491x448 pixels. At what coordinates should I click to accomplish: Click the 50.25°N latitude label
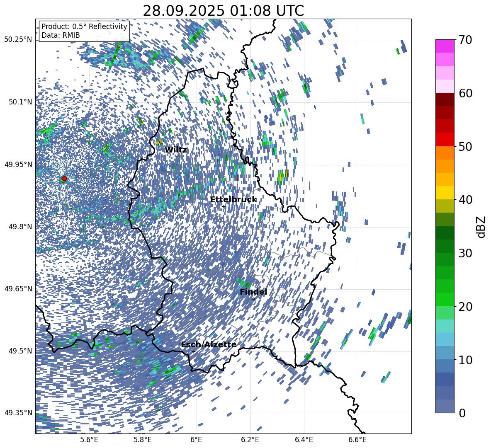coord(18,40)
